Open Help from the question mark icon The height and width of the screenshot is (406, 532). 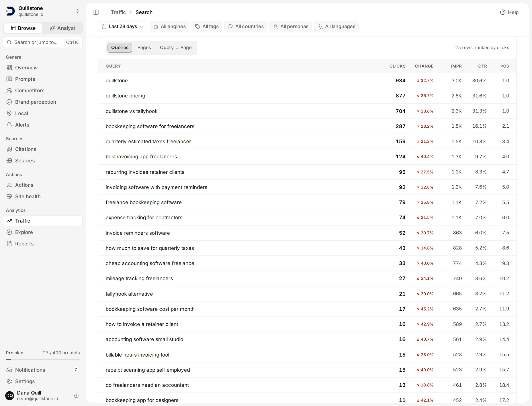point(509,12)
